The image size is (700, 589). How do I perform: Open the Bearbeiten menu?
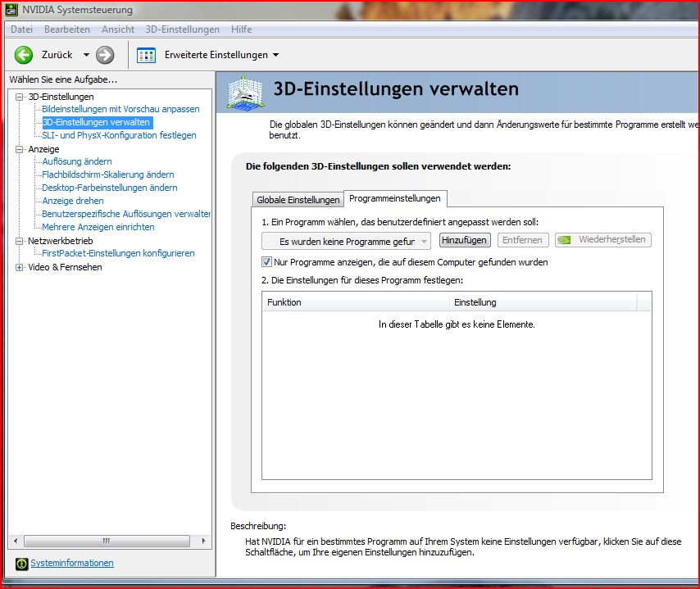(x=67, y=29)
